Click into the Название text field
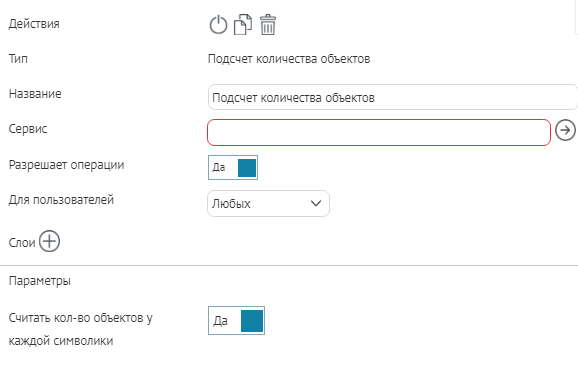Viewport: 578px width, 371px height. (x=393, y=97)
